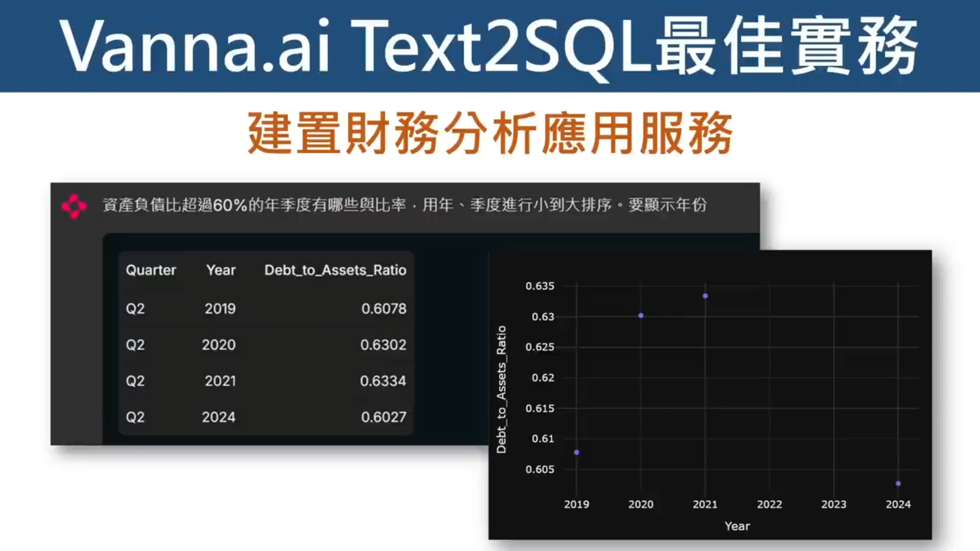Click the 2024 x-axis tick label
The height and width of the screenshot is (551, 980).
coord(898,505)
